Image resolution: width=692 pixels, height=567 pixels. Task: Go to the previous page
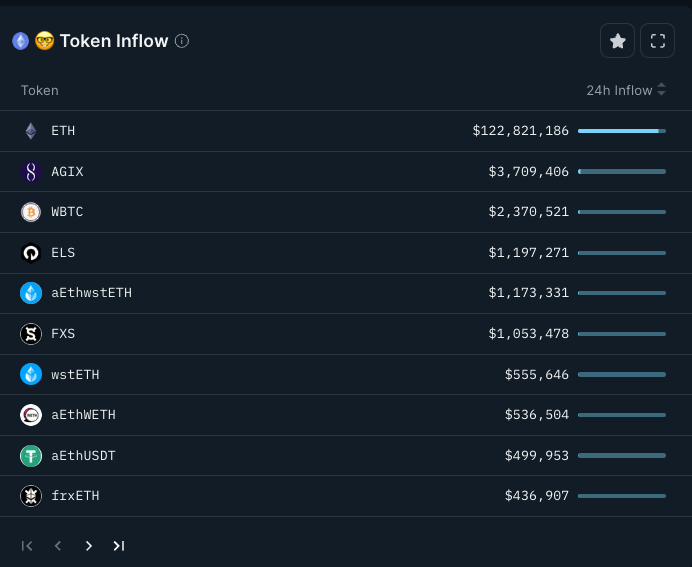(x=58, y=545)
